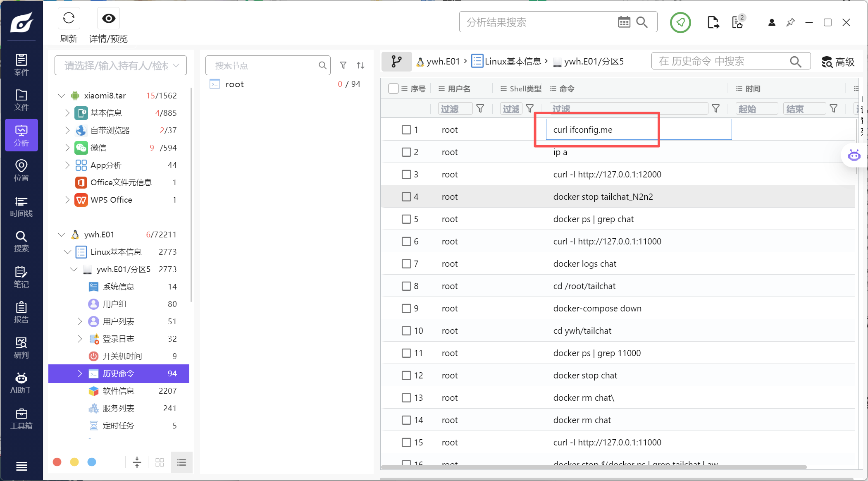Toggle the 详情/预览 eye icon
The image size is (868, 481).
pos(109,18)
